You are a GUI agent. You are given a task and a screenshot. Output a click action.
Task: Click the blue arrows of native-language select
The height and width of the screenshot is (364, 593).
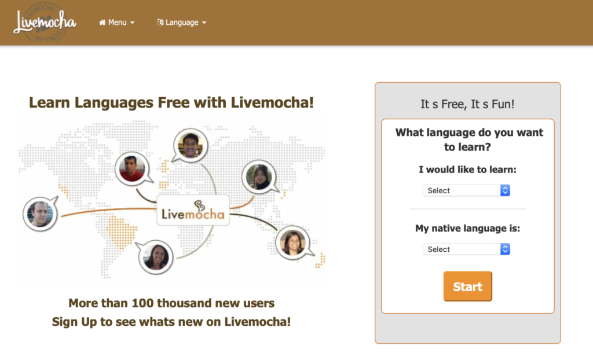505,249
